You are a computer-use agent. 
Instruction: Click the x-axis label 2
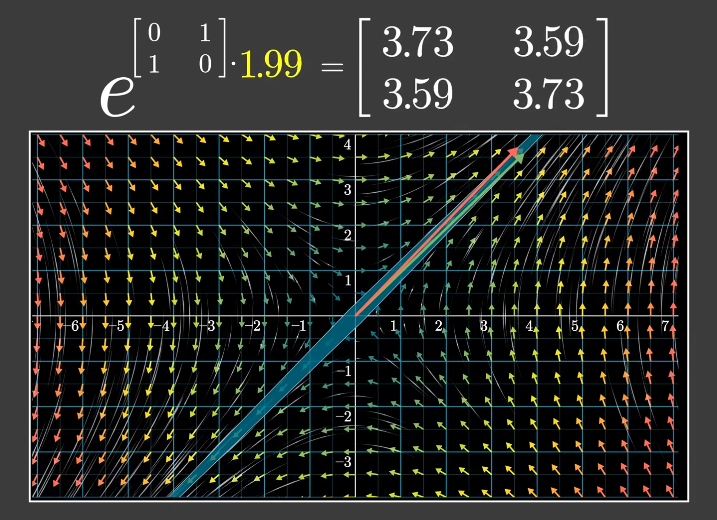click(x=439, y=326)
